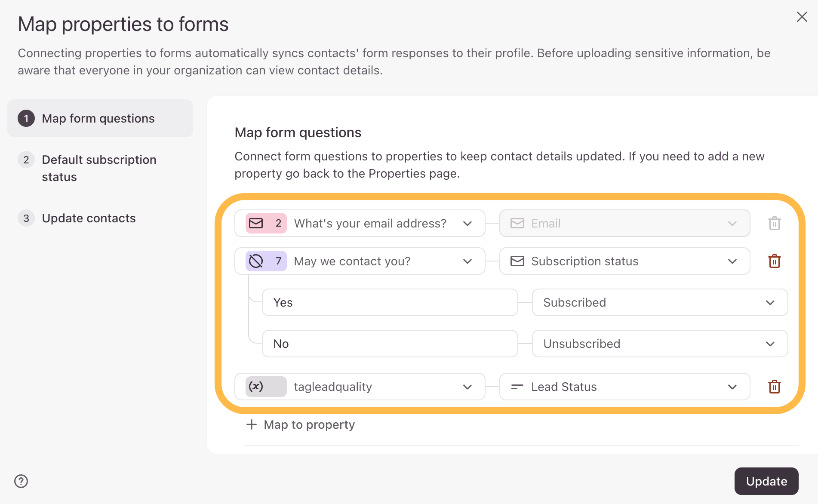Open the help question mark icon
Viewport: 818px width, 504px height.
(21, 481)
